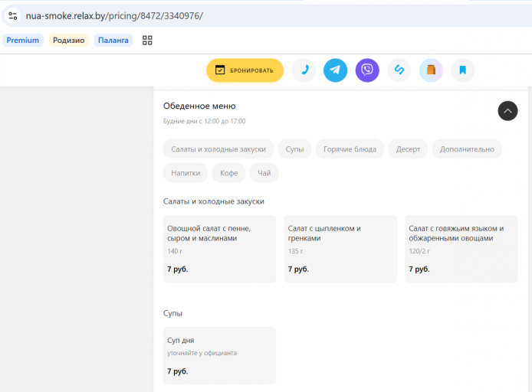The image size is (532, 392).
Task: Select the Чай category chip
Action: (x=264, y=173)
